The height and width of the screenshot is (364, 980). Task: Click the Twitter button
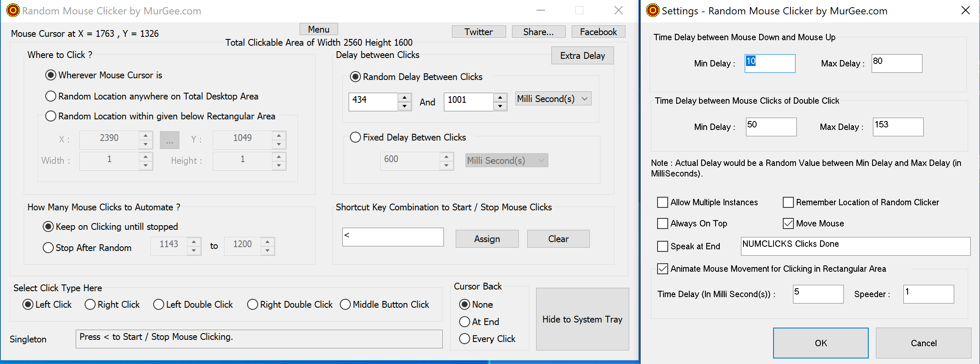pos(479,32)
